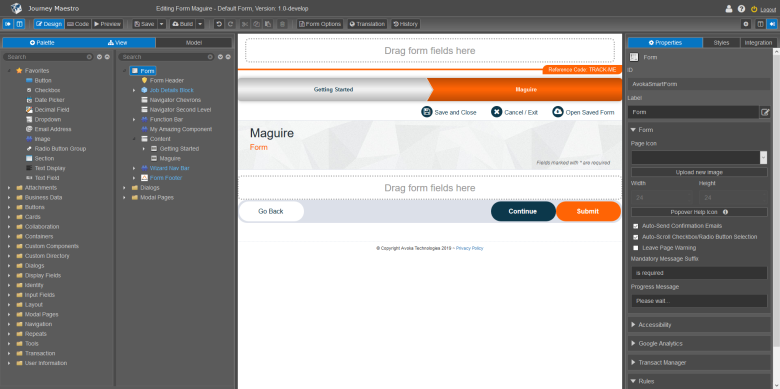780x389 pixels.
Task: Click the Save and Close disk icon
Action: point(426,112)
